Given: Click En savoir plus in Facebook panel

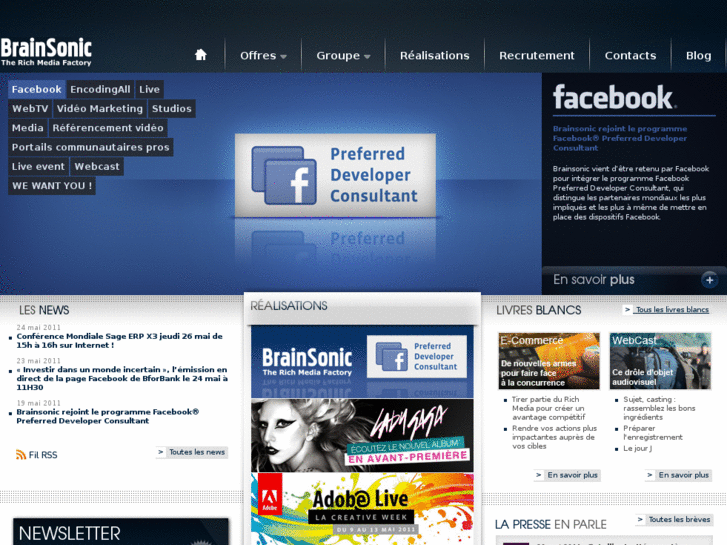Looking at the screenshot, I should 593,280.
